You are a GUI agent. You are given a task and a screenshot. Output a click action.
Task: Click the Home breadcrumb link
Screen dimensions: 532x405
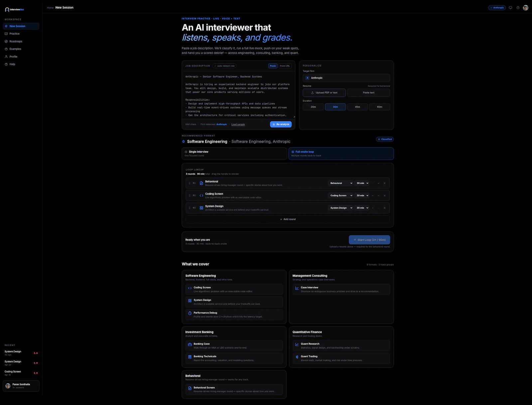50,8
